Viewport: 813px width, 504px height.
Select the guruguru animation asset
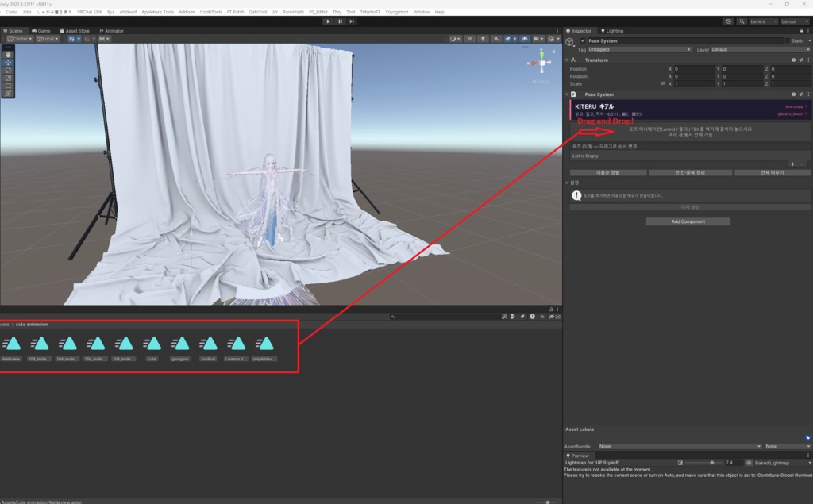pyautogui.click(x=180, y=348)
